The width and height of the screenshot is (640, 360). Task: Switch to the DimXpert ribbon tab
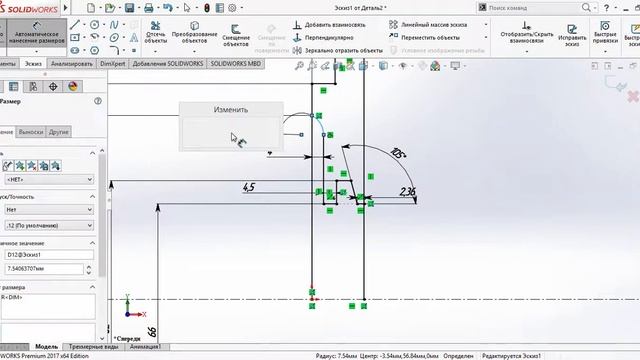point(113,64)
